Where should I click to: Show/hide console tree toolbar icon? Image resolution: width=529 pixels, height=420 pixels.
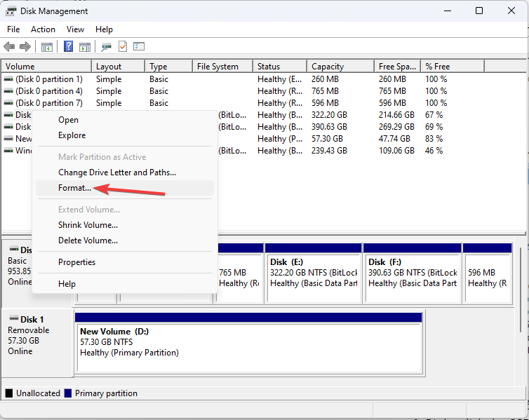(x=46, y=46)
